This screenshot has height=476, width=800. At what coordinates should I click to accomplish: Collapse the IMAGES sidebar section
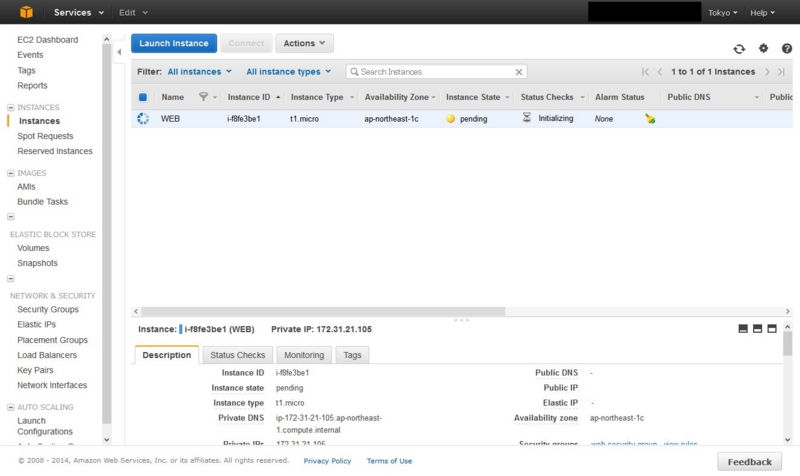[11, 173]
